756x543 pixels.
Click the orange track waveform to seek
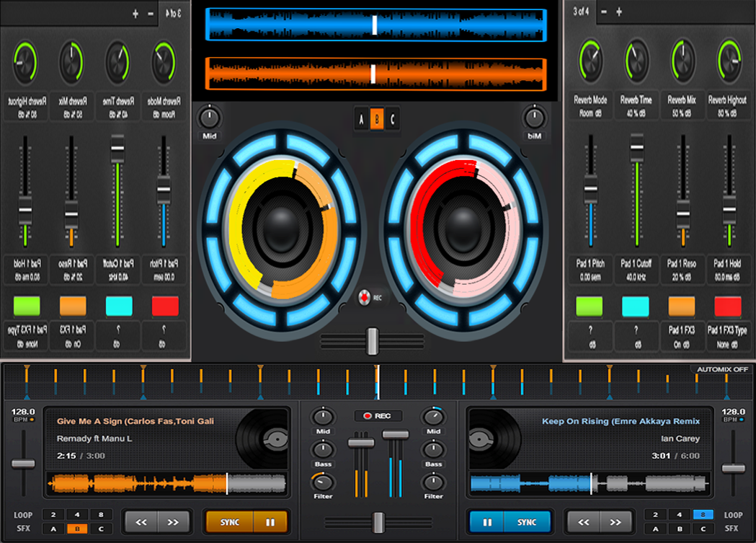(166, 483)
